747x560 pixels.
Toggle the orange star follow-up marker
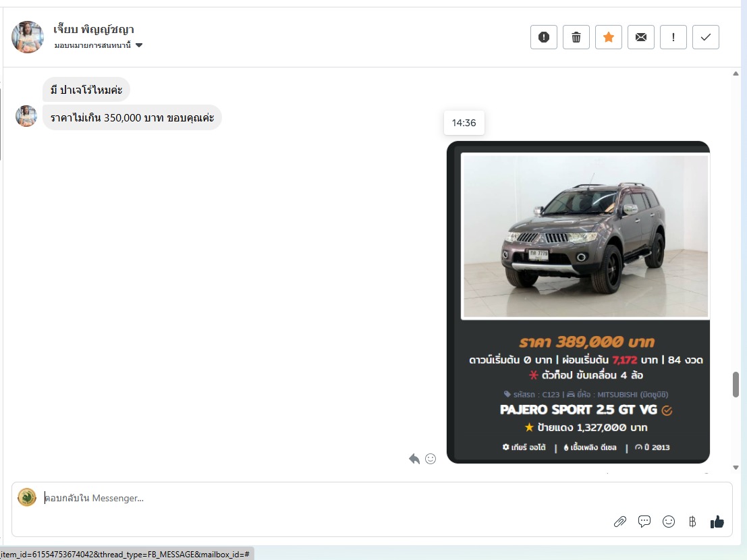(609, 37)
